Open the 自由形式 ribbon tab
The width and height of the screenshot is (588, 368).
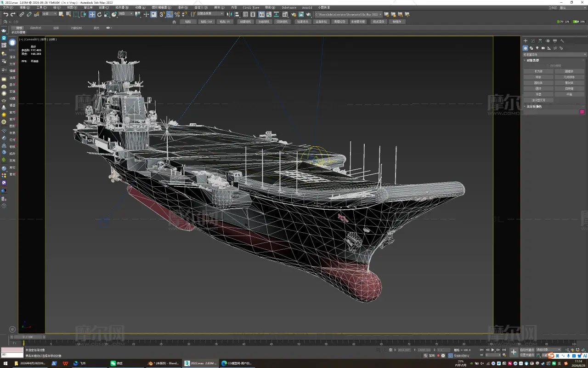click(36, 28)
